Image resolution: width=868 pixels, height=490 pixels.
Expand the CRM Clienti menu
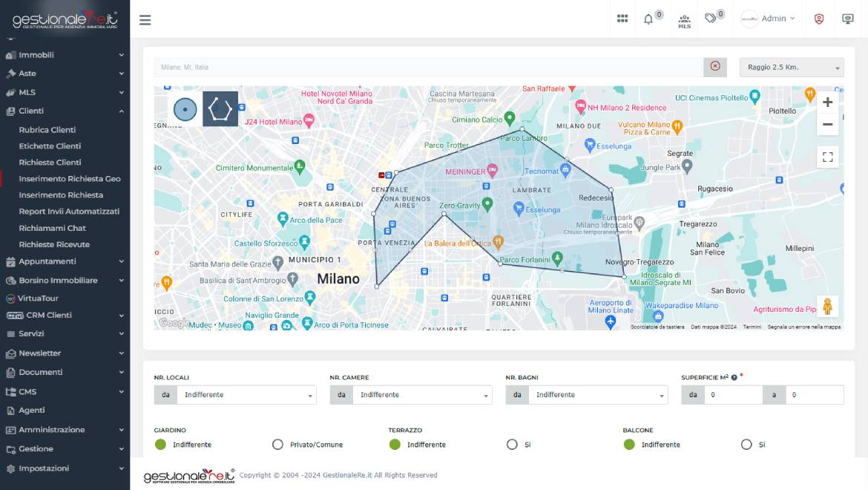coord(65,315)
